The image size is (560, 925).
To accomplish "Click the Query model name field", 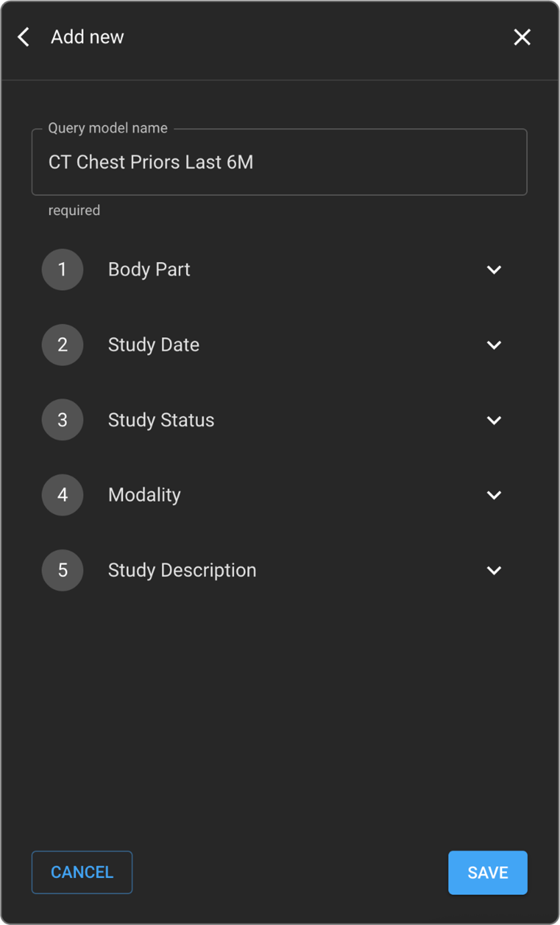I will tap(279, 163).
